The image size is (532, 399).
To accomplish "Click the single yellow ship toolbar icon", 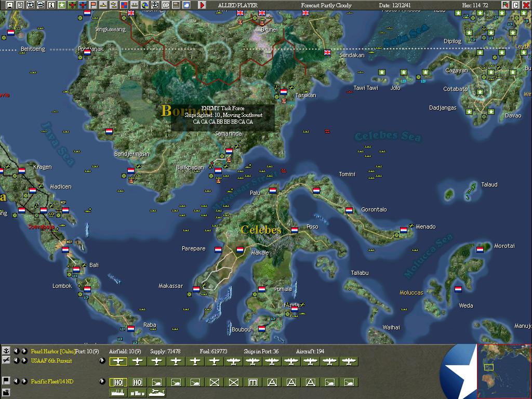I will tap(103, 5).
